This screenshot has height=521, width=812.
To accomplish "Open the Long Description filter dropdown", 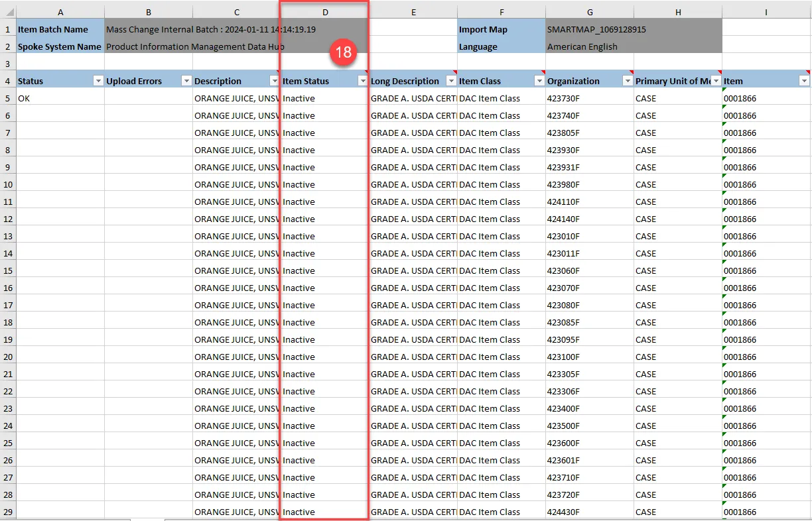I will click(451, 81).
